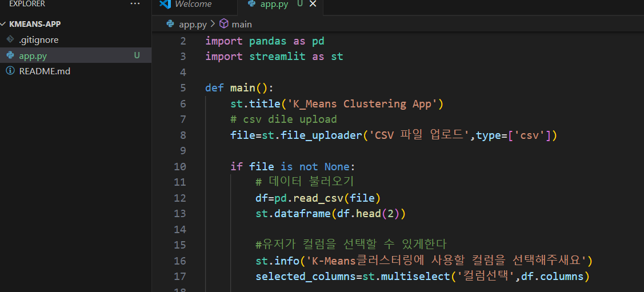Select the app.py editor tab
Screen dimensions: 644x292
(274, 4)
